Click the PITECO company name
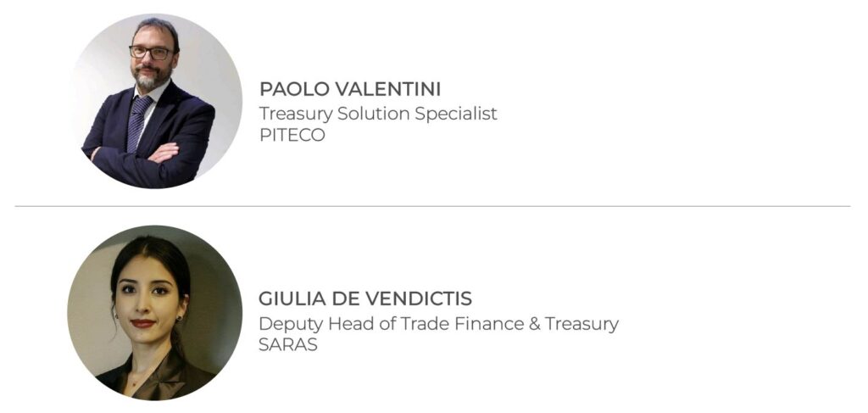Screen dimensions: 868x413 tap(292, 136)
